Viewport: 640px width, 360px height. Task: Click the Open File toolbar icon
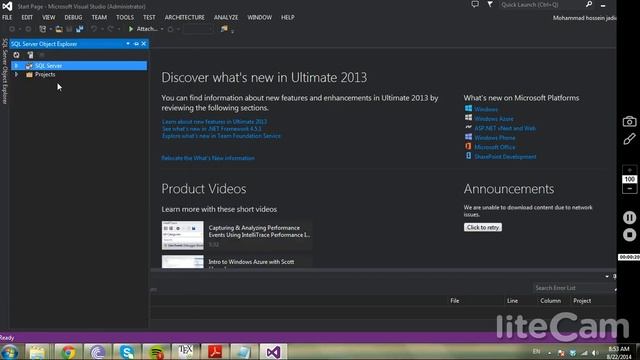point(59,29)
